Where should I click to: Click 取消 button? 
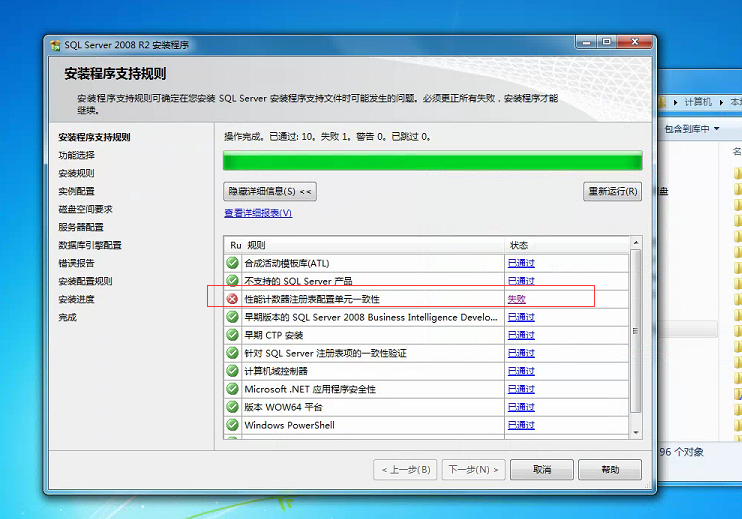pyautogui.click(x=542, y=469)
